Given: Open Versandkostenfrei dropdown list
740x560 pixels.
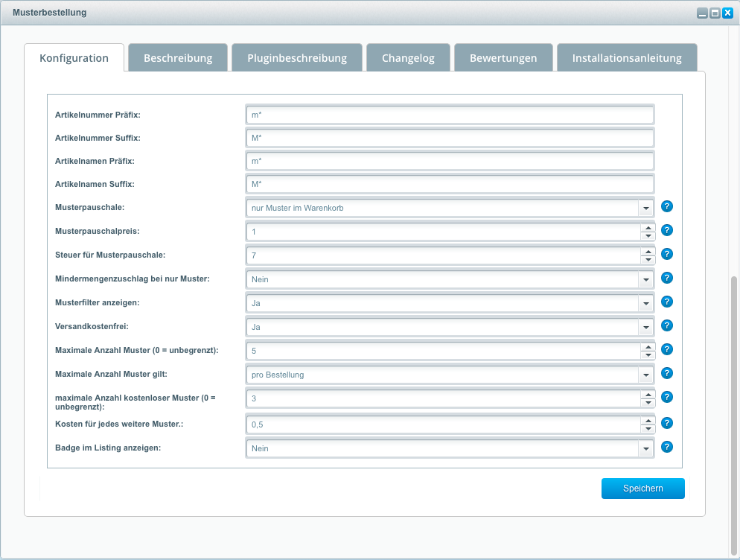Looking at the screenshot, I should pos(646,327).
